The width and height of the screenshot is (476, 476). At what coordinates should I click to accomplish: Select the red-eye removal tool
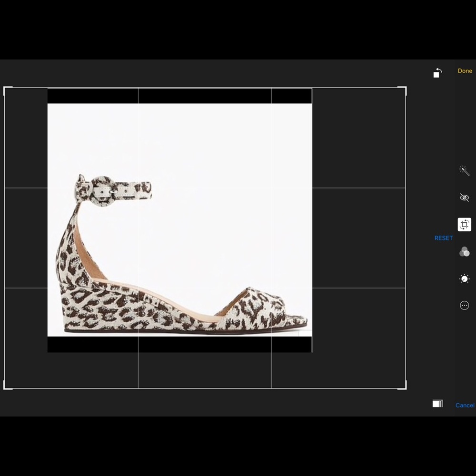coord(464,197)
